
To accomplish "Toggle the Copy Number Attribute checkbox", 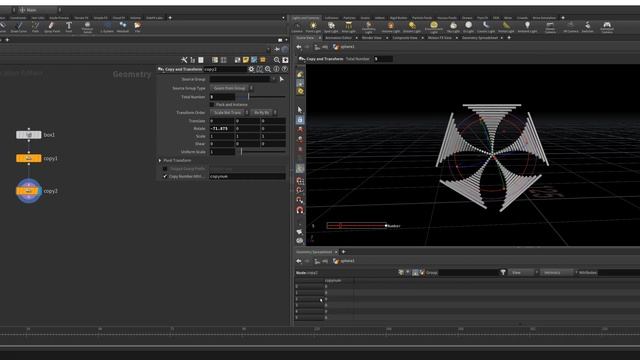I will coord(165,176).
